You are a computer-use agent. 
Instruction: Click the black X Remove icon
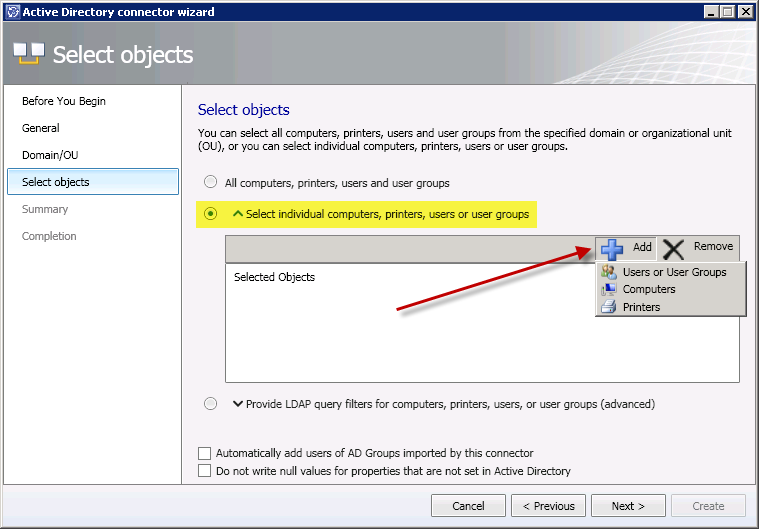[x=673, y=248]
